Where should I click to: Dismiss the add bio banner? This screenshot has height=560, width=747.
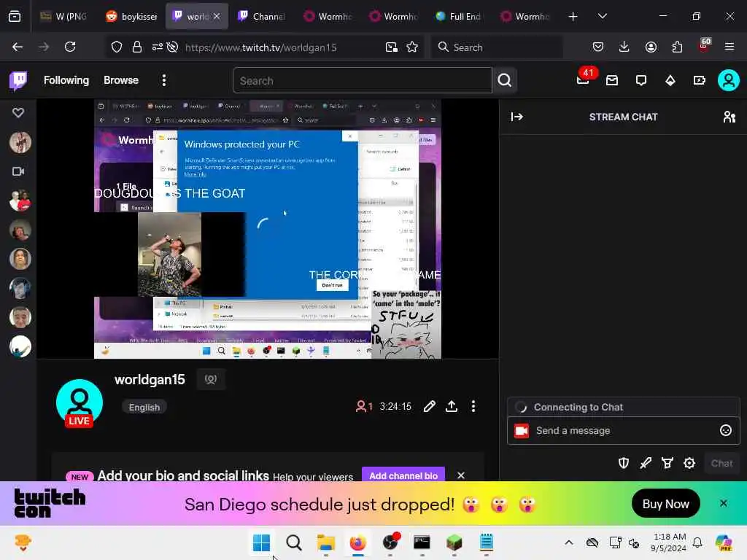click(x=461, y=475)
